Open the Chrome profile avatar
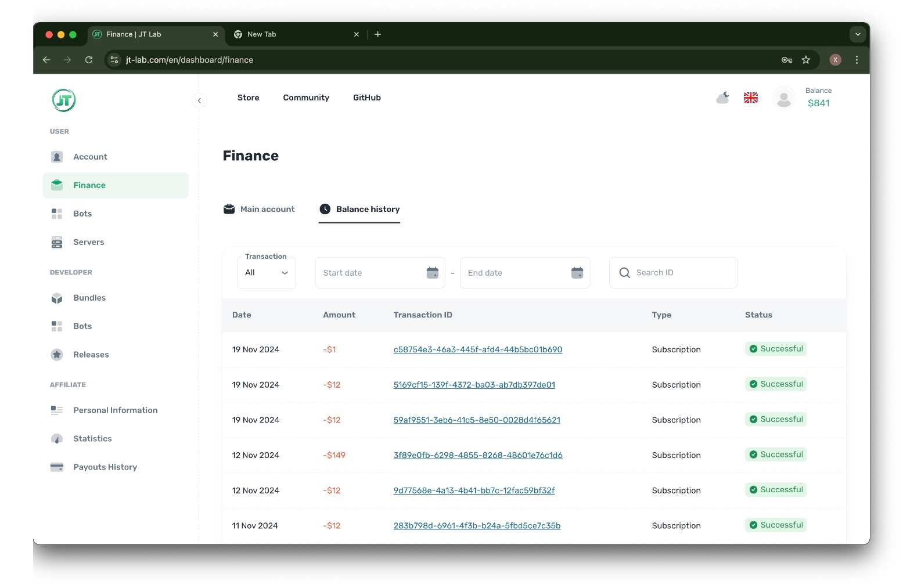 (836, 60)
